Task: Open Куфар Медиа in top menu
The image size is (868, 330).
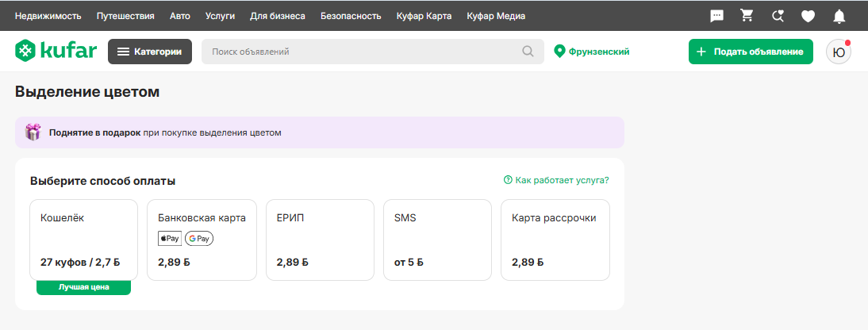Action: tap(496, 16)
